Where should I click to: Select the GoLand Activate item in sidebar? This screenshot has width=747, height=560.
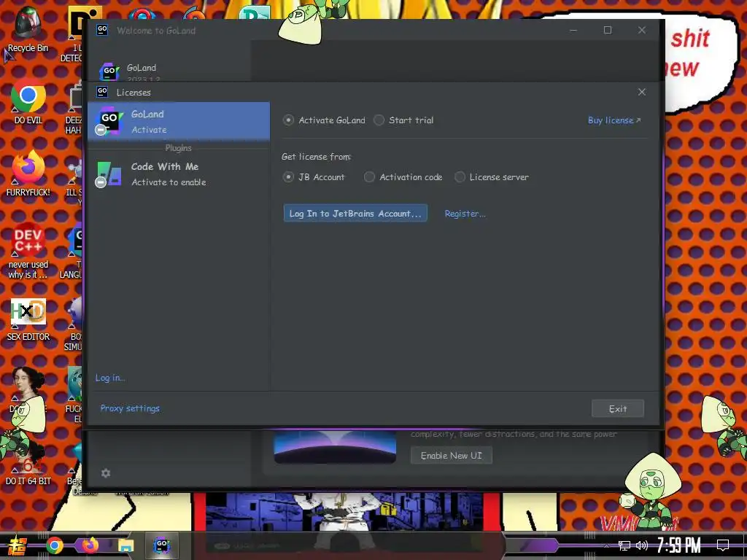[179, 122]
